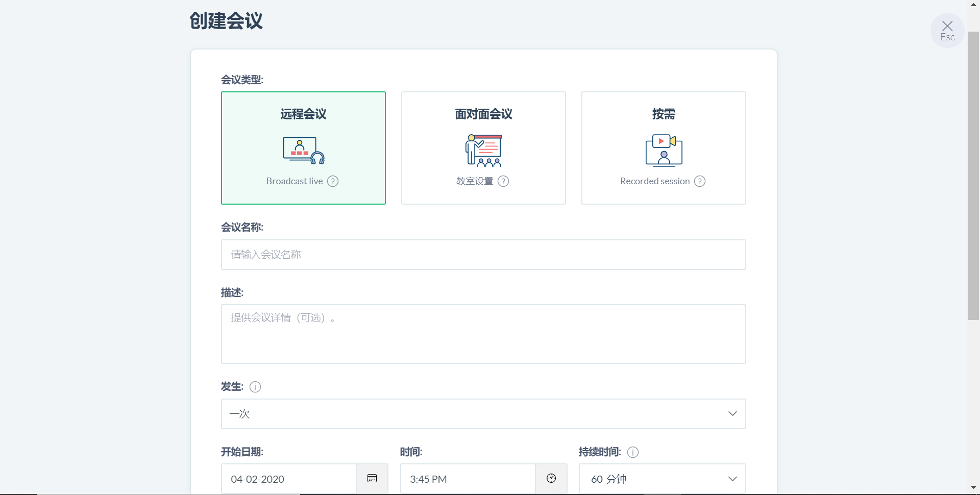The width and height of the screenshot is (980, 495).
Task: Click the 描述 description text area
Action: click(483, 334)
